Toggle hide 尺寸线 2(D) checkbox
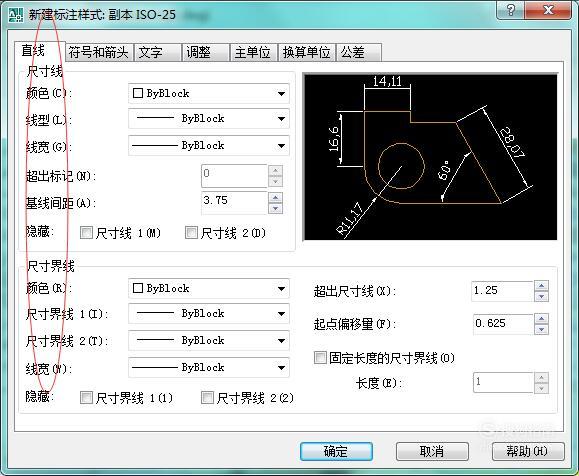Viewport: 579px width, 476px height. coord(191,233)
